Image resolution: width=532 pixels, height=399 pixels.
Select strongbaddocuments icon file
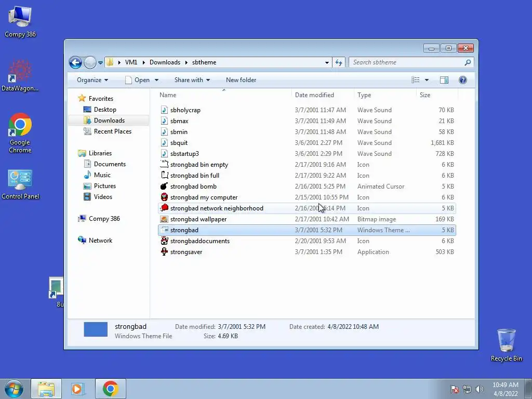164,241
